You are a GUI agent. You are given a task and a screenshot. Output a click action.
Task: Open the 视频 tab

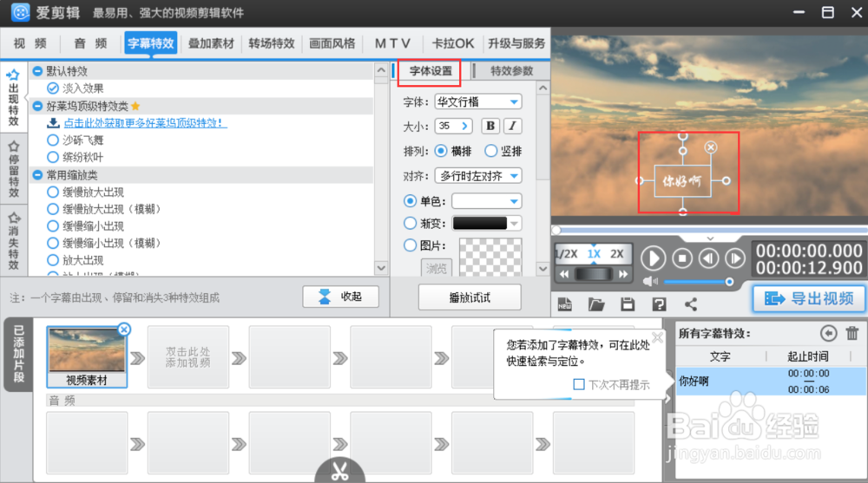[x=30, y=43]
